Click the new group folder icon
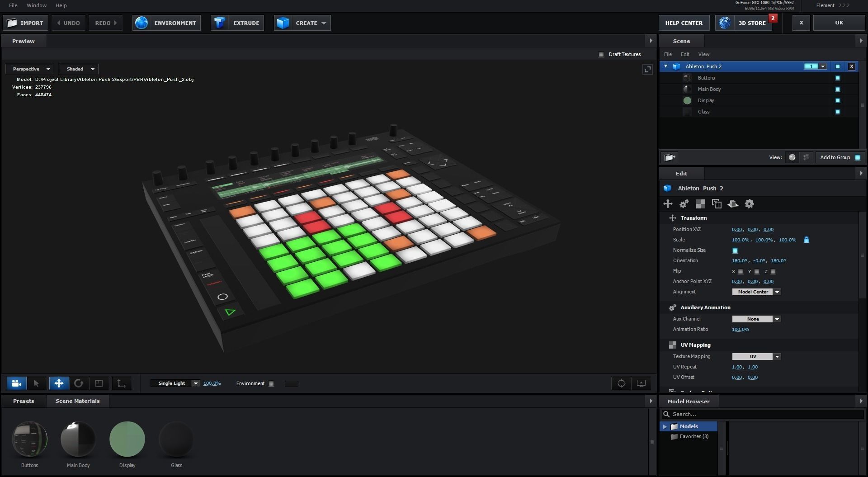The height and width of the screenshot is (477, 868). click(x=670, y=157)
